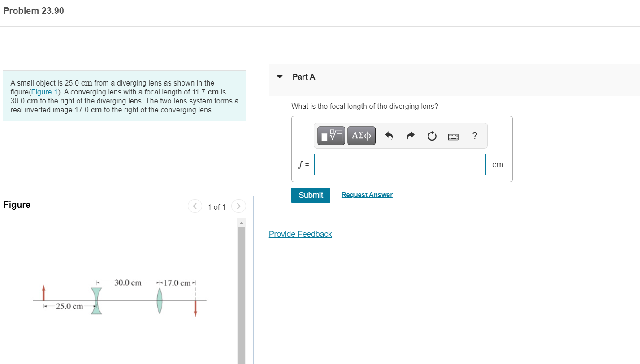Image resolution: width=640 pixels, height=364 pixels.
Task: Click the converging lens in the figure
Action: tap(160, 300)
